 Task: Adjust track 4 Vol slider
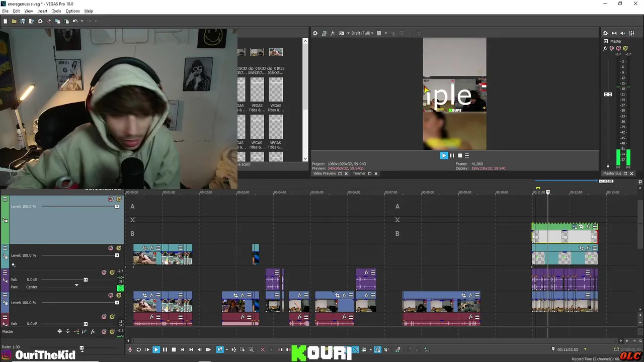(86, 280)
